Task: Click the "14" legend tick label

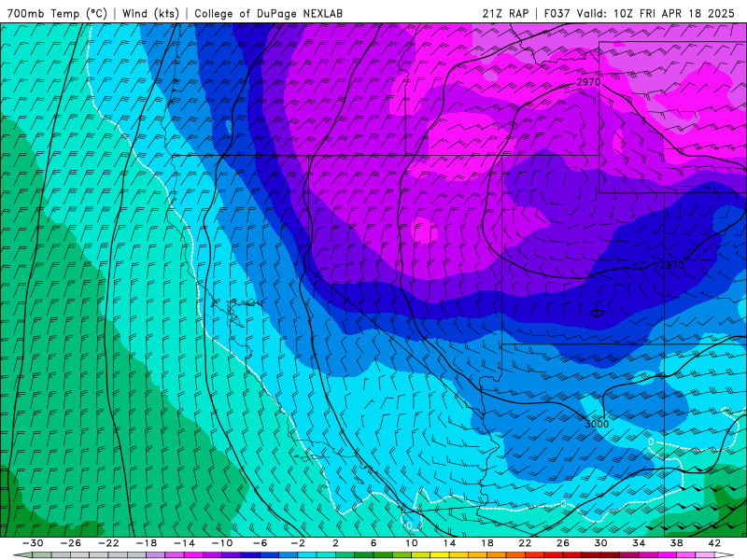Action: click(x=449, y=543)
